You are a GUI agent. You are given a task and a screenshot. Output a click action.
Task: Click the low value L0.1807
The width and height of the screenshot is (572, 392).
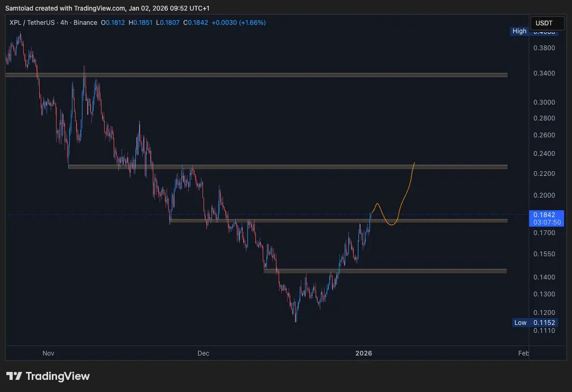pos(168,23)
